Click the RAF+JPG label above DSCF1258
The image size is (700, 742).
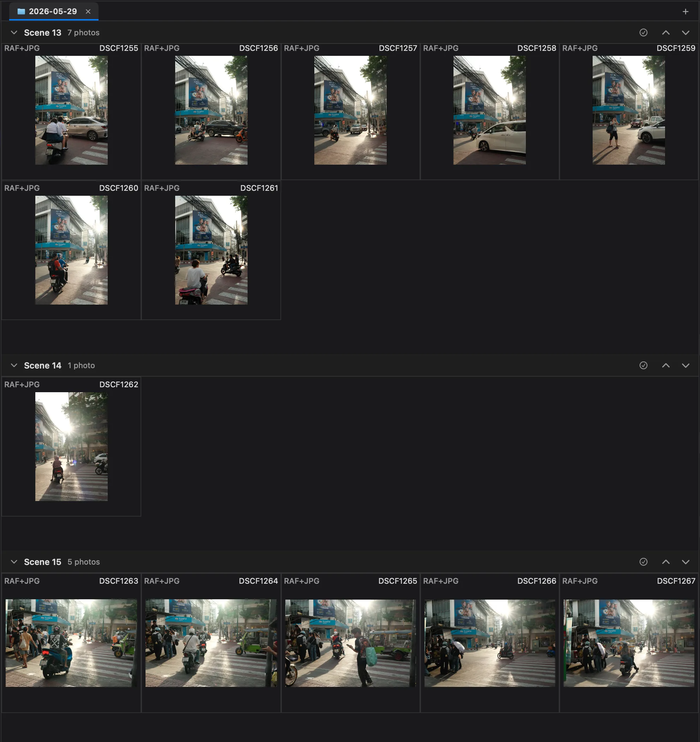click(441, 48)
